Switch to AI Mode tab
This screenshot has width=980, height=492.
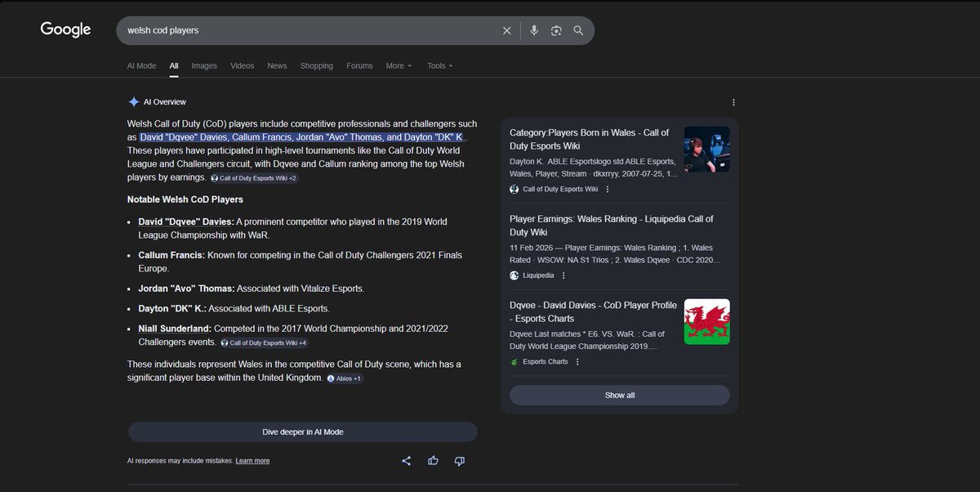(x=141, y=65)
